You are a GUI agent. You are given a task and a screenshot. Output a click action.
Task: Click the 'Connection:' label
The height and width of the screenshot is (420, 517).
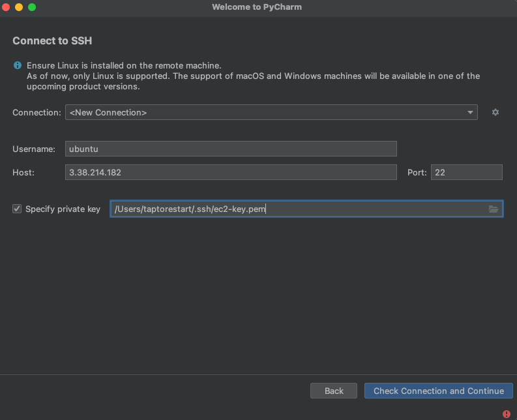(37, 113)
